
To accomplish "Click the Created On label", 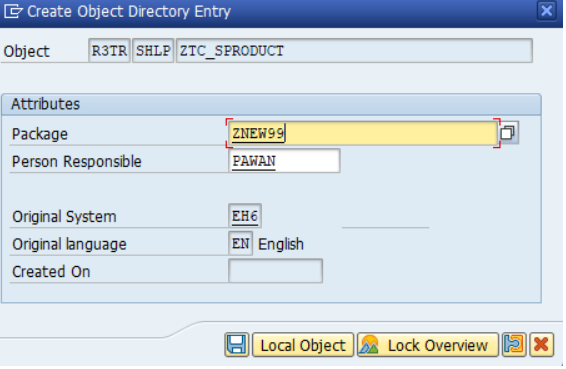I will (51, 272).
